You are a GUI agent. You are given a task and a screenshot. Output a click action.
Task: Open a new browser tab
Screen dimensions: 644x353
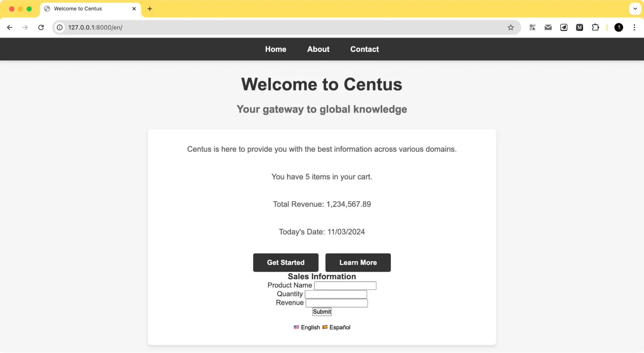coord(149,9)
